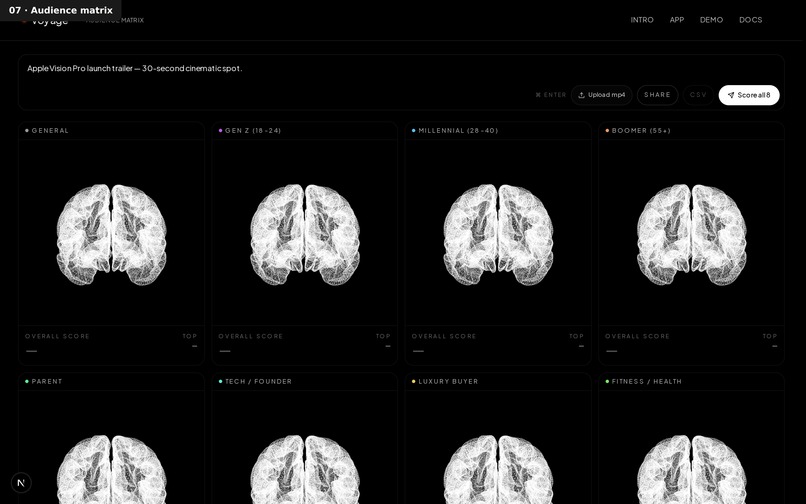The width and height of the screenshot is (806, 504).
Task: Click the green dot beside PARENT
Action: pos(27,382)
